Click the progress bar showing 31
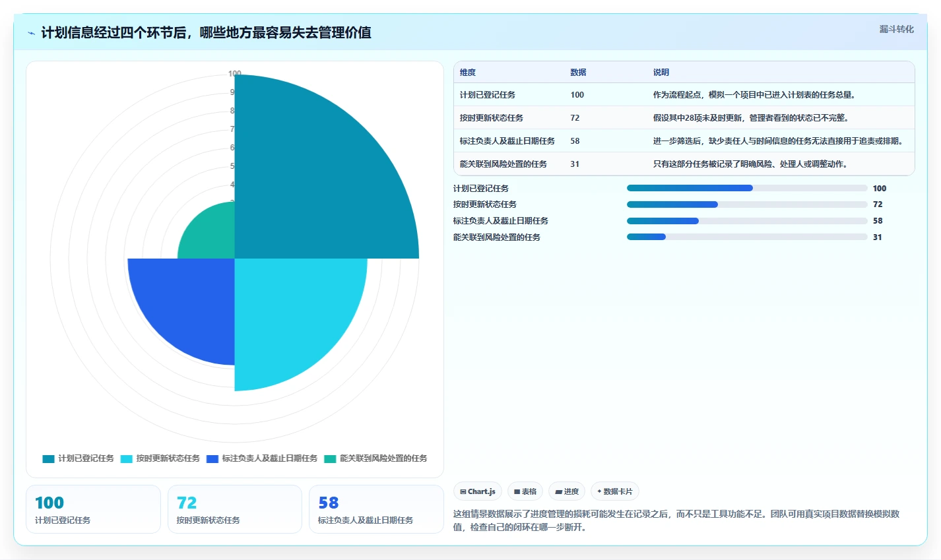Image resolution: width=941 pixels, height=560 pixels. pos(747,237)
